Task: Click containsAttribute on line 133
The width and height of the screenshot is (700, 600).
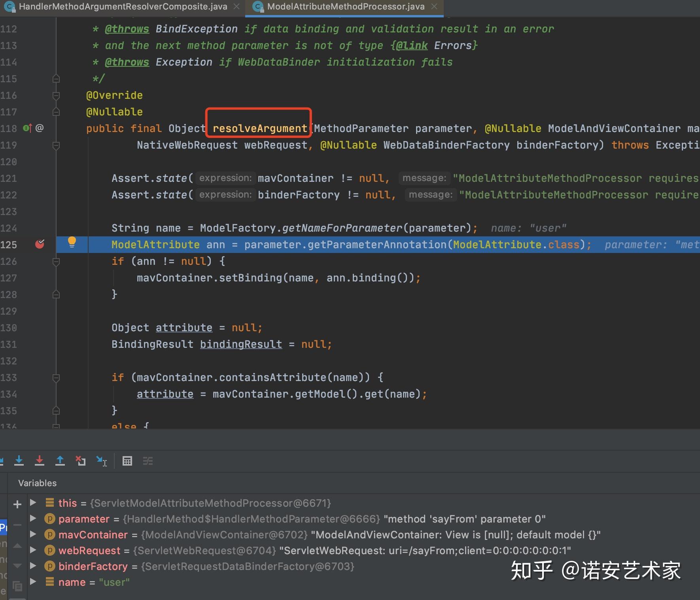Action: pyautogui.click(x=272, y=377)
